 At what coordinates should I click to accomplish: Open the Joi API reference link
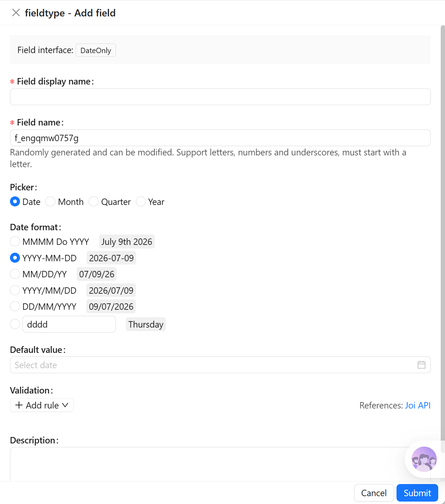click(x=418, y=406)
